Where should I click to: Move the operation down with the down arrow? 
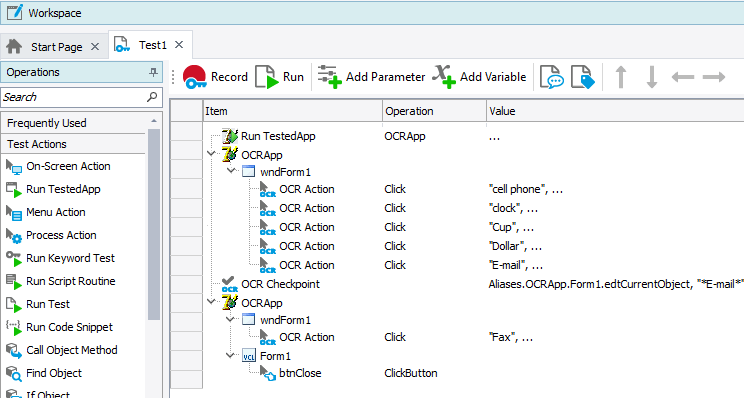pyautogui.click(x=652, y=77)
